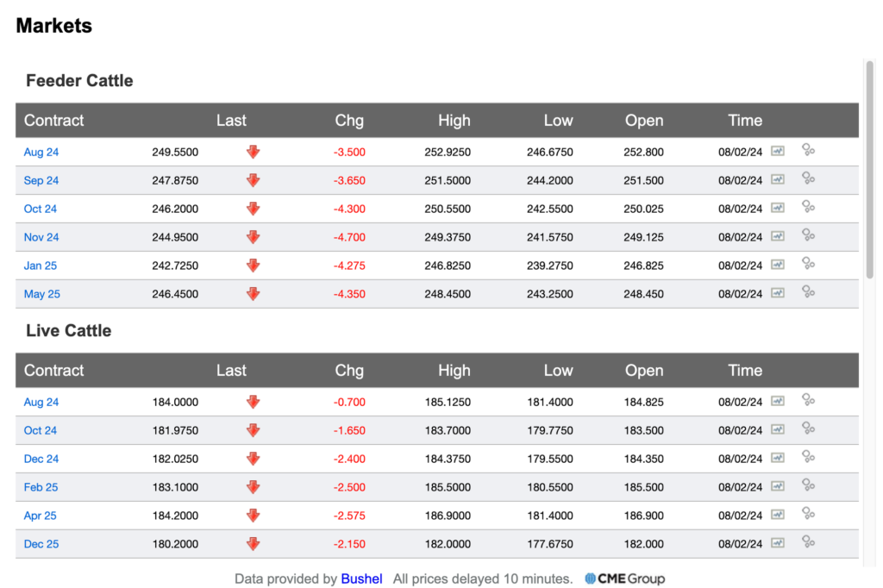The width and height of the screenshot is (883, 588).
Task: Click options icon for Live Cattle Aug 24
Action: click(808, 400)
